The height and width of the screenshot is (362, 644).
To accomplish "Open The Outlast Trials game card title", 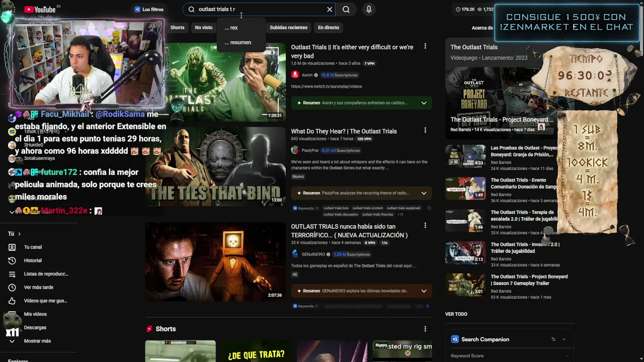I will (474, 47).
